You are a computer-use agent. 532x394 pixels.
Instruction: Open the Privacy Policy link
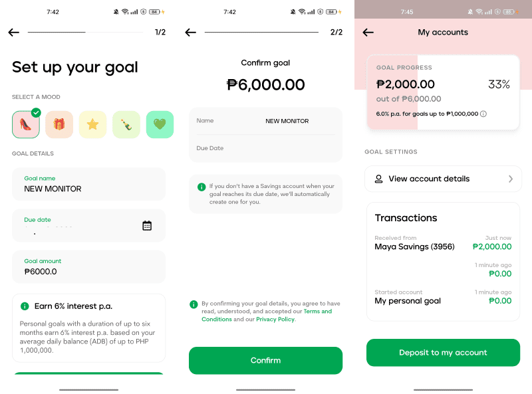click(x=275, y=320)
